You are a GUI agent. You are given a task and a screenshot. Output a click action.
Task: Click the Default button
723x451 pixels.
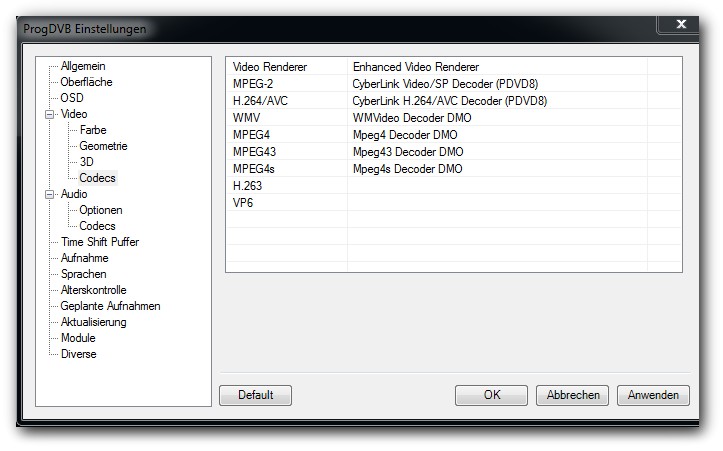255,395
